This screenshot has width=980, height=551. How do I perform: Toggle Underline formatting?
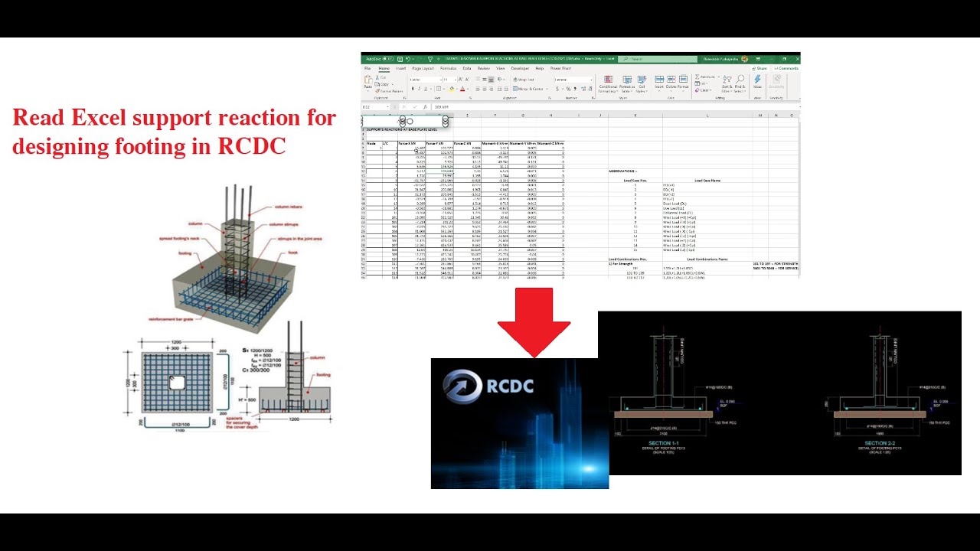coord(426,89)
